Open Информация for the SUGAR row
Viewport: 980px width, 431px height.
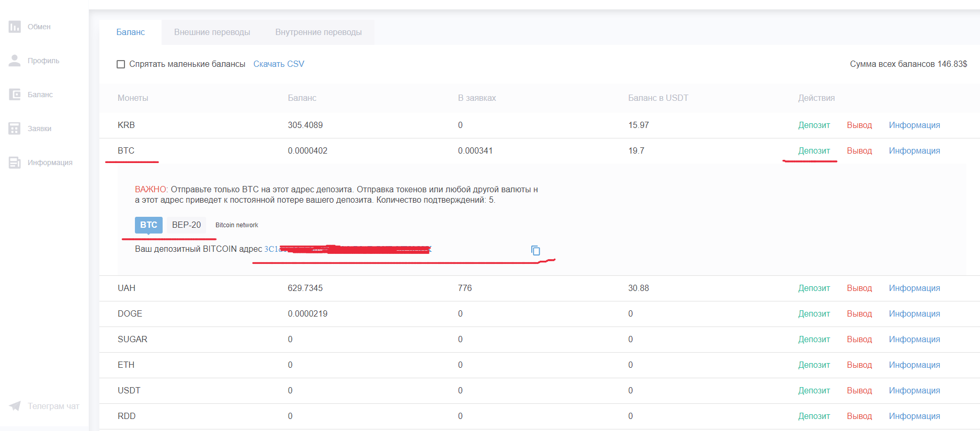coord(914,340)
